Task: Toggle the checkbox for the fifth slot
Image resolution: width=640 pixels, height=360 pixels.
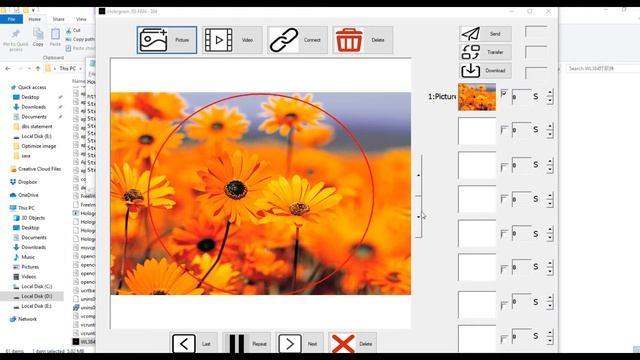Action: 504,233
